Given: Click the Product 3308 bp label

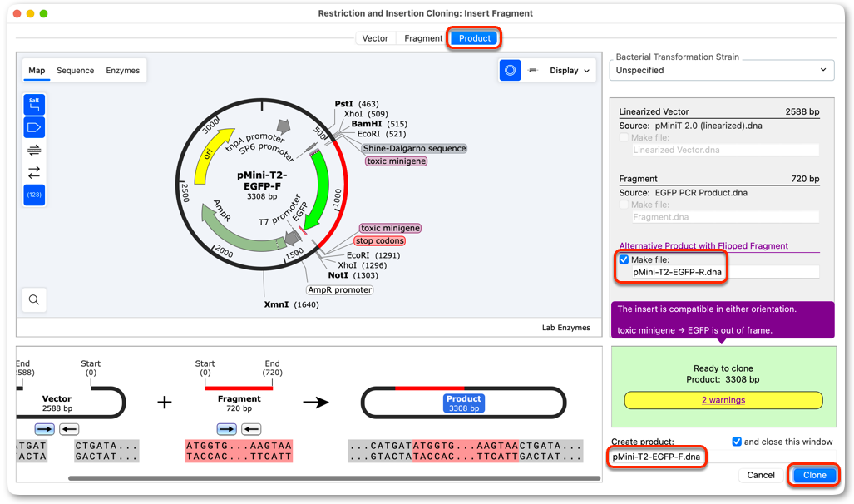Looking at the screenshot, I should pyautogui.click(x=464, y=403).
